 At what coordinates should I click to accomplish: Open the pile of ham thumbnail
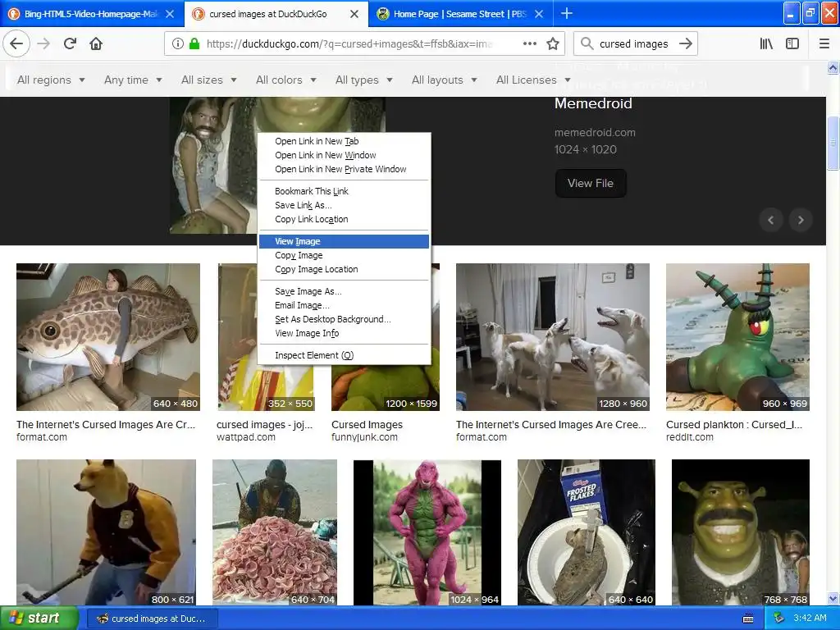coord(275,532)
